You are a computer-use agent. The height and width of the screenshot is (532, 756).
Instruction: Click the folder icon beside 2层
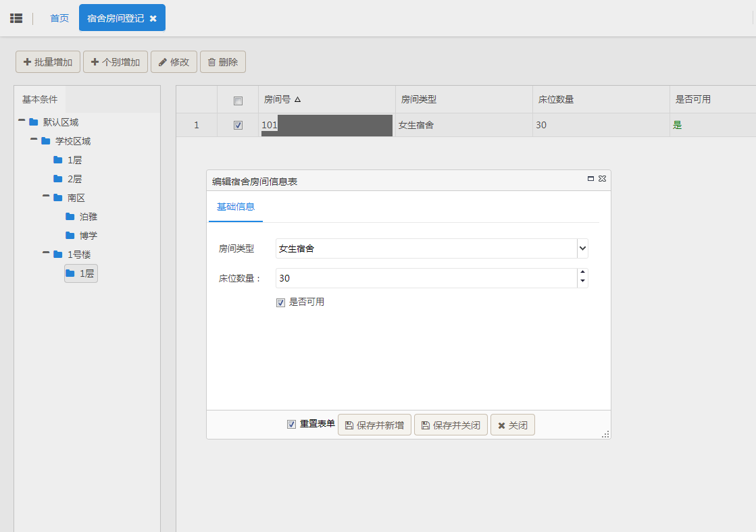point(58,179)
